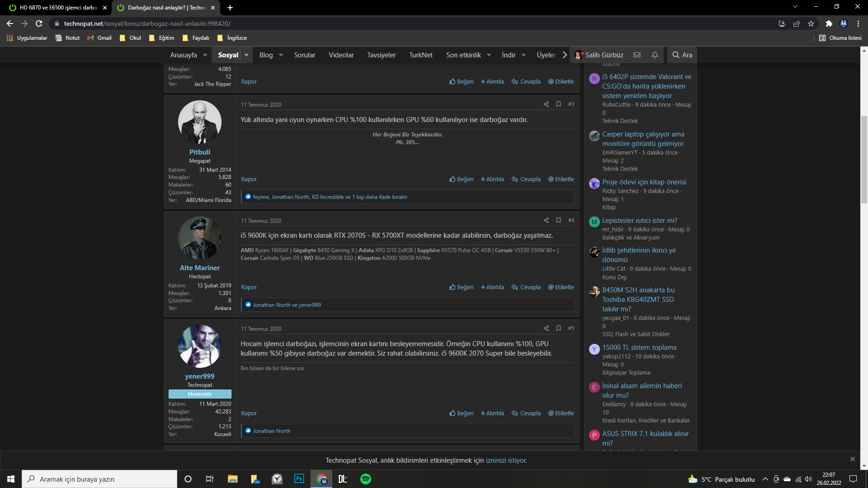Expand Anasayfa dropdown arrow
This screenshot has height=488, width=868.
pyautogui.click(x=205, y=55)
